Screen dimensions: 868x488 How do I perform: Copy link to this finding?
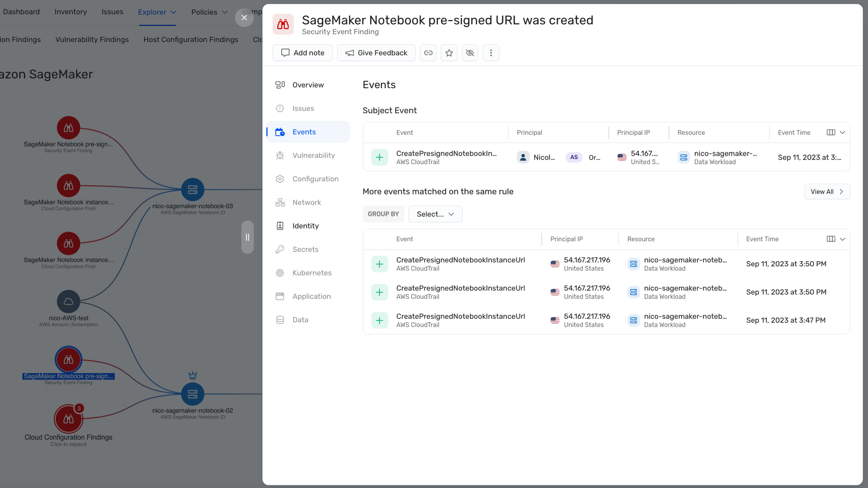pos(428,53)
